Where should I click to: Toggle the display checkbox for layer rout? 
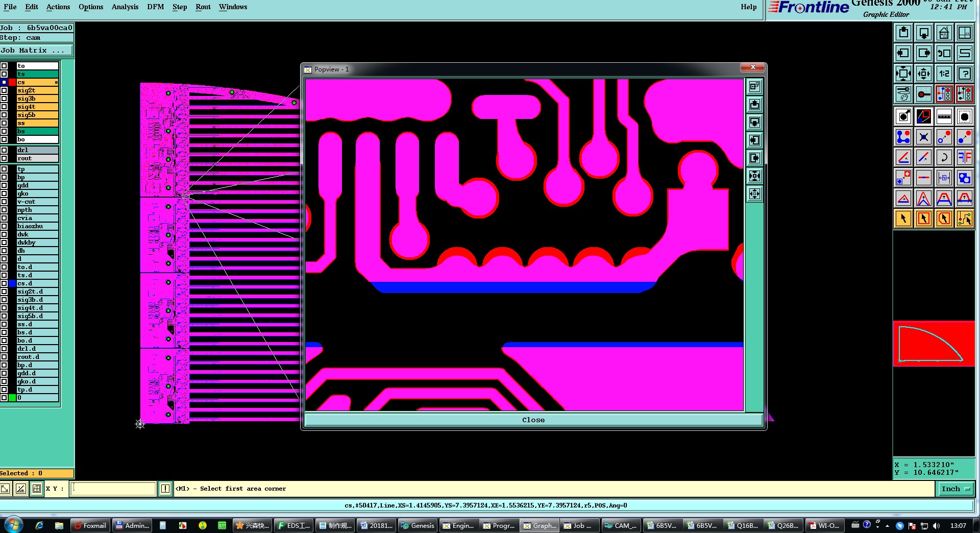(x=4, y=158)
